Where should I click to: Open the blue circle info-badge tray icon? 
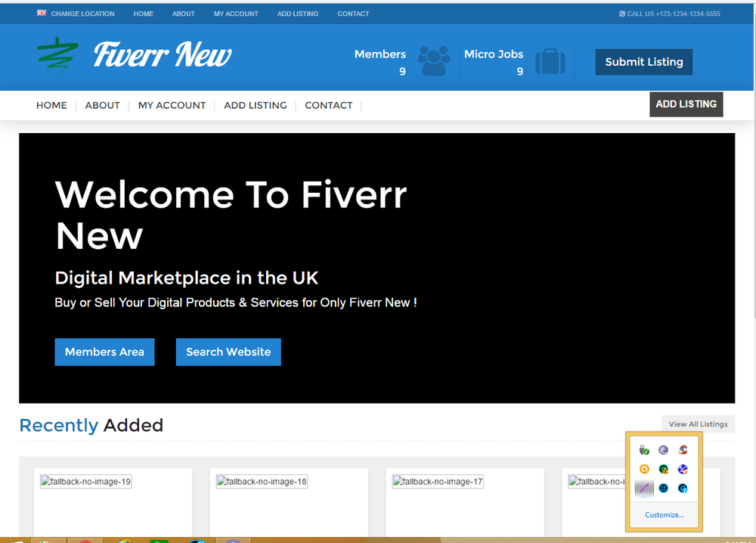pos(683,489)
